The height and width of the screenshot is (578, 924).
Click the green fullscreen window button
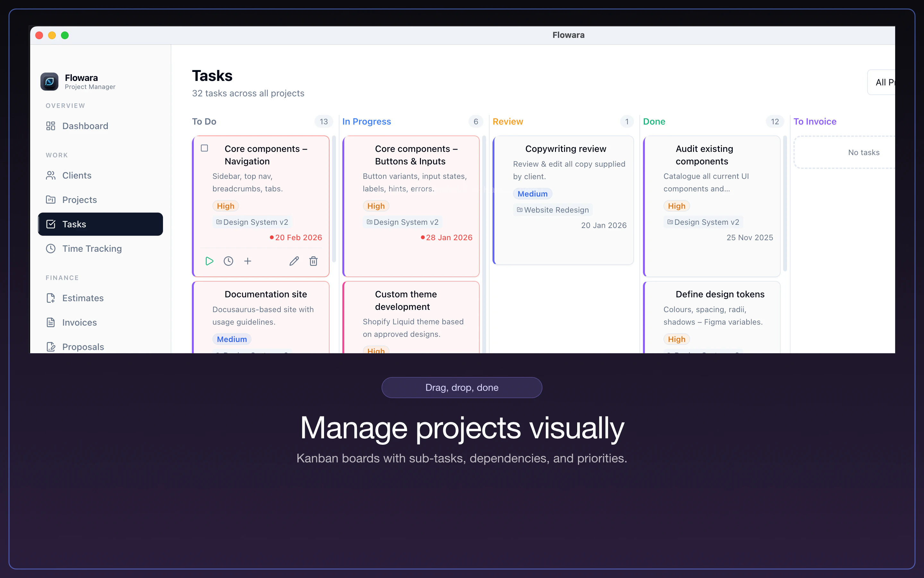pos(65,35)
